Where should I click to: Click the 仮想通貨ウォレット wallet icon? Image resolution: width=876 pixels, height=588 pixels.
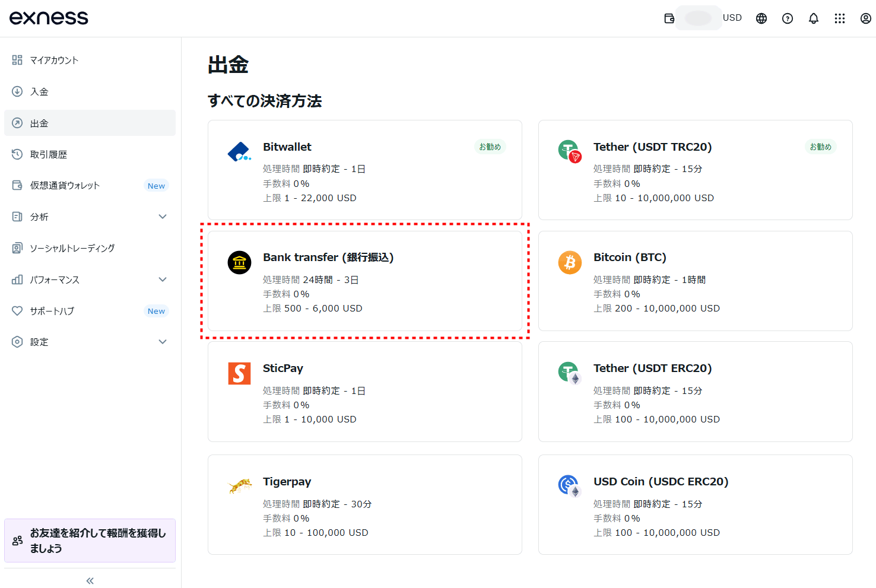tap(17, 185)
